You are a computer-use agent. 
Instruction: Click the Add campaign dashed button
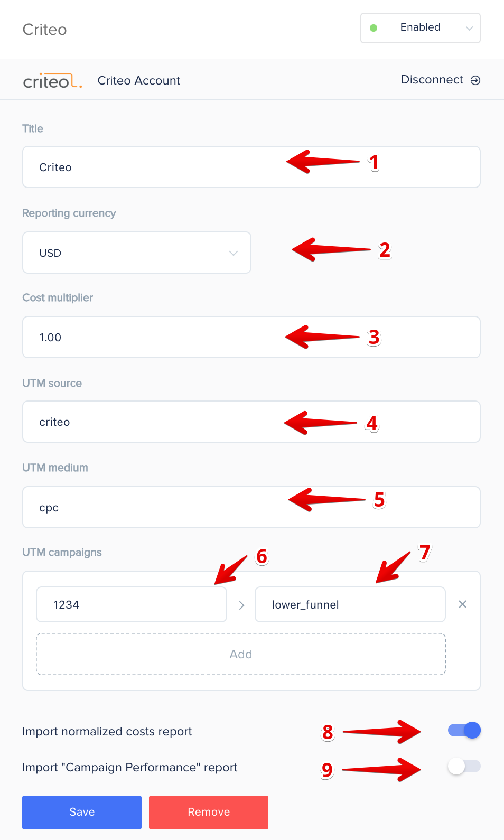[x=241, y=654]
